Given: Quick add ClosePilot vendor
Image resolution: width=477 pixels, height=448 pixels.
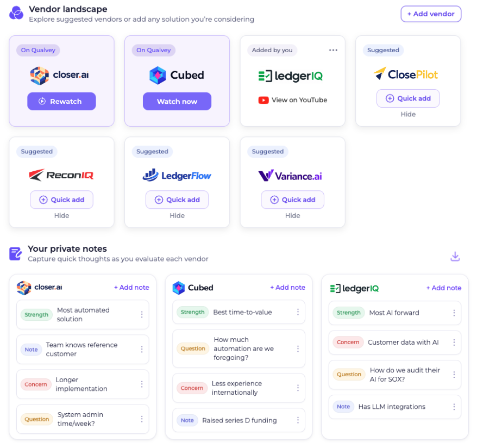Looking at the screenshot, I should pos(408,98).
